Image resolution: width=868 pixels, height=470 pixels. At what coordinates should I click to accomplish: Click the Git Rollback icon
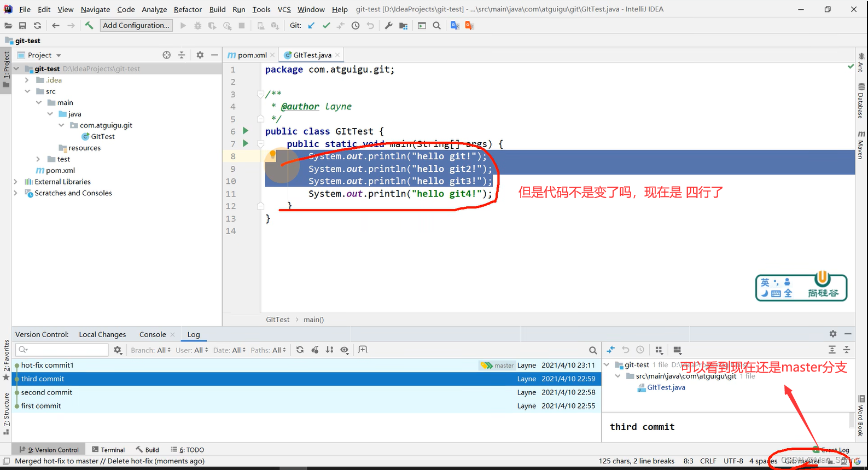[370, 26]
